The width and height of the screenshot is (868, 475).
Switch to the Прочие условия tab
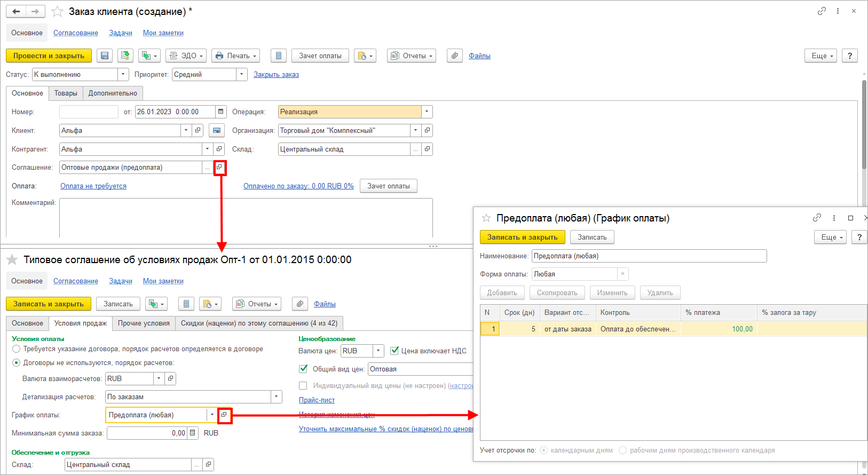pyautogui.click(x=144, y=323)
